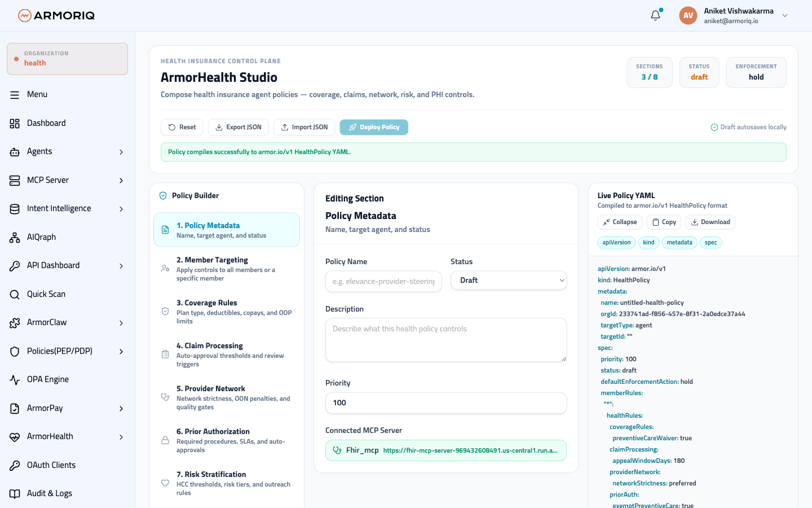Click the Policy Builder shield icon
The height and width of the screenshot is (508, 812).
coord(163,196)
